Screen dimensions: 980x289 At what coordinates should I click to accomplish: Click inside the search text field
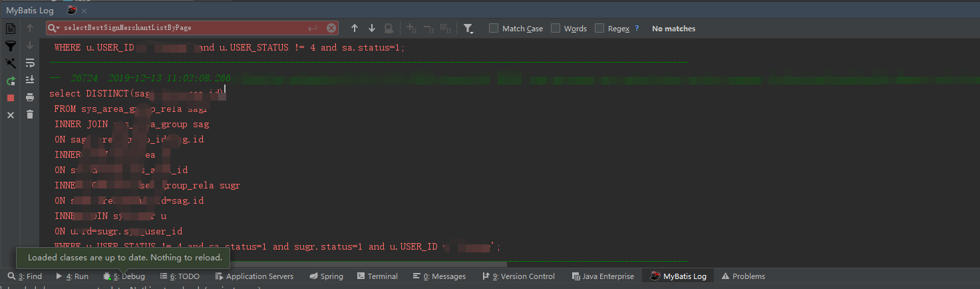click(x=180, y=28)
